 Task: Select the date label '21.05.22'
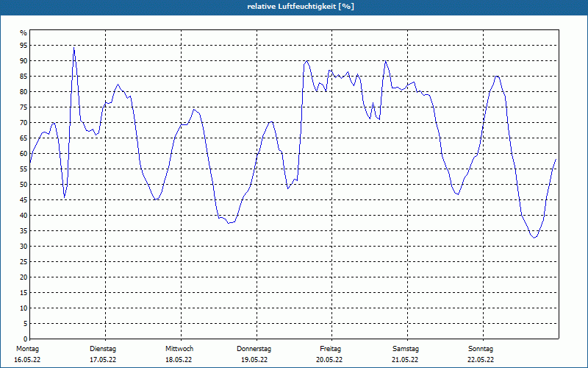point(405,360)
